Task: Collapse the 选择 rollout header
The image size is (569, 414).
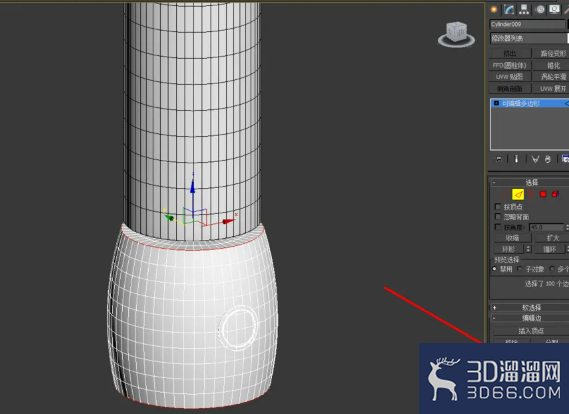Action: coord(530,182)
